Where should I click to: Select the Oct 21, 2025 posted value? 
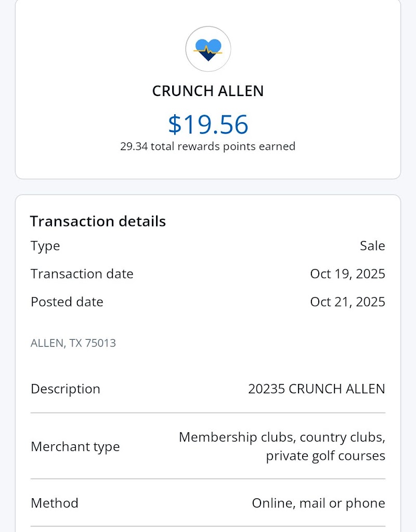tap(347, 302)
